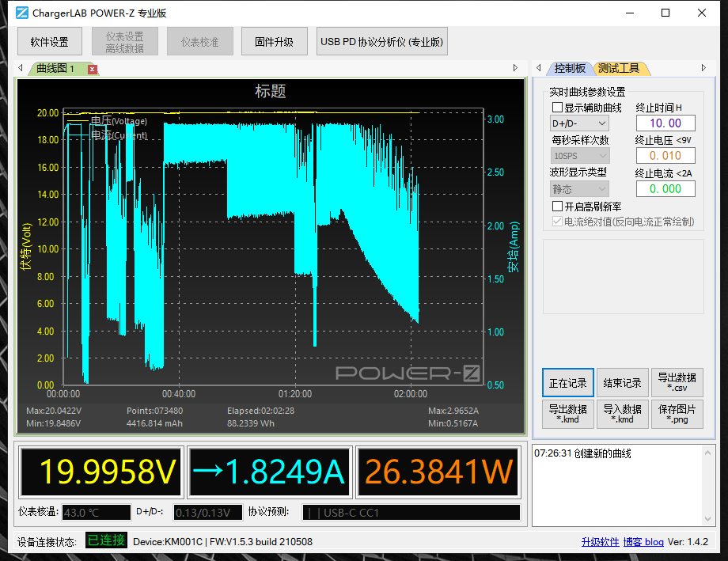728x561 pixels.
Task: Click the disabled 仪表设置 离线数据 button
Action: tap(125, 42)
